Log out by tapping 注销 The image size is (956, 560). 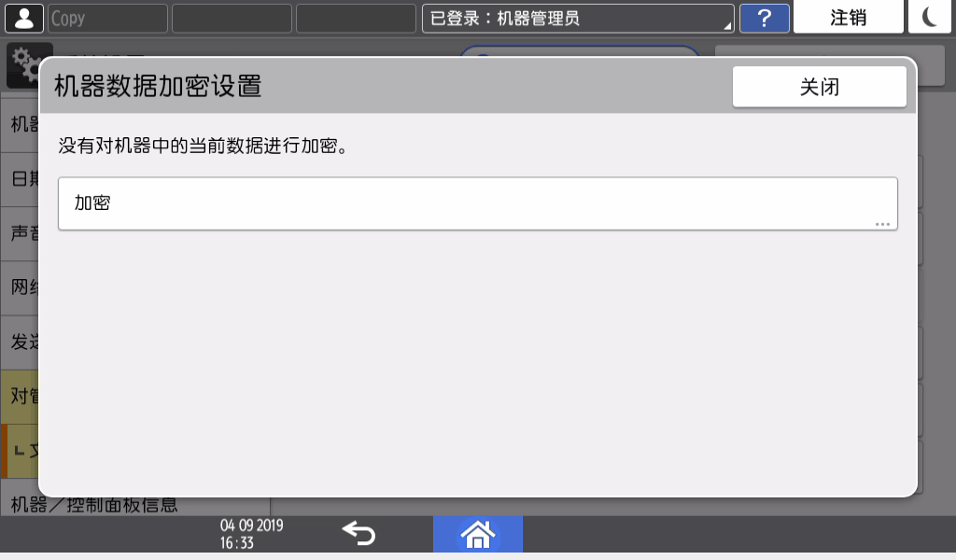click(847, 16)
